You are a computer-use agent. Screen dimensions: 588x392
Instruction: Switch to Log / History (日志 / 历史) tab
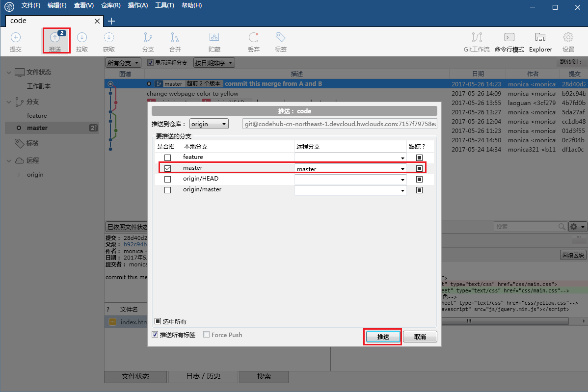203,376
